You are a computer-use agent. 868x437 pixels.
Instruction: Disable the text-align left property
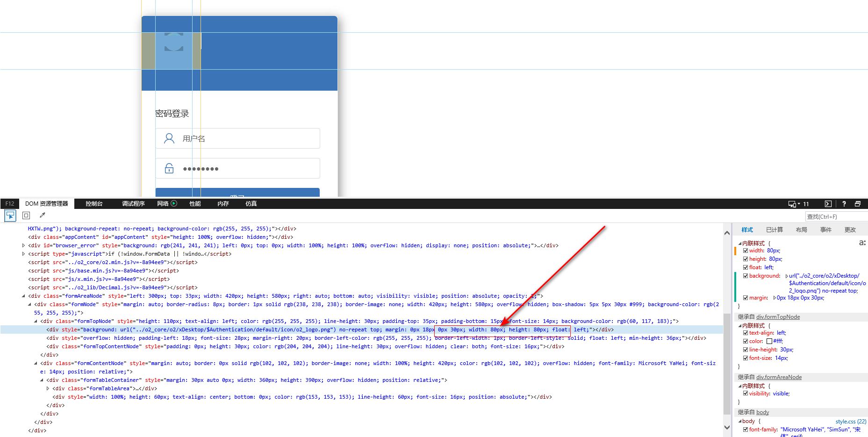[746, 333]
